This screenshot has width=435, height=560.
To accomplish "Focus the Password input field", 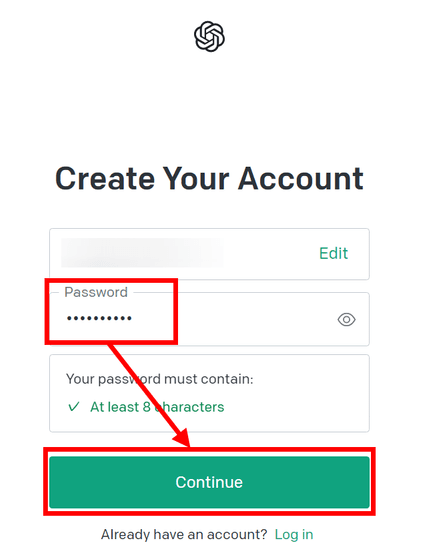I will [x=209, y=319].
